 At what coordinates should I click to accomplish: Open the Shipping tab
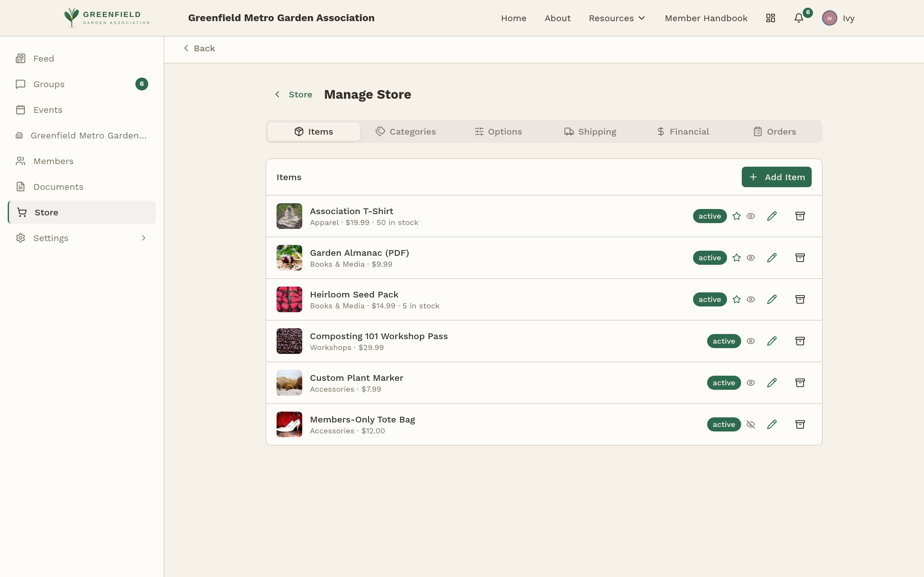pyautogui.click(x=591, y=131)
